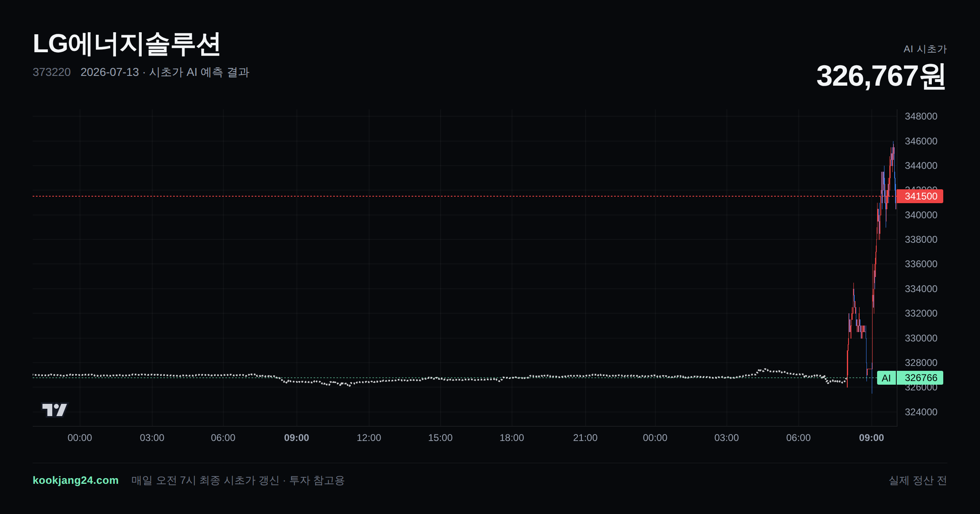Click the TradingView logo icon

pyautogui.click(x=55, y=410)
